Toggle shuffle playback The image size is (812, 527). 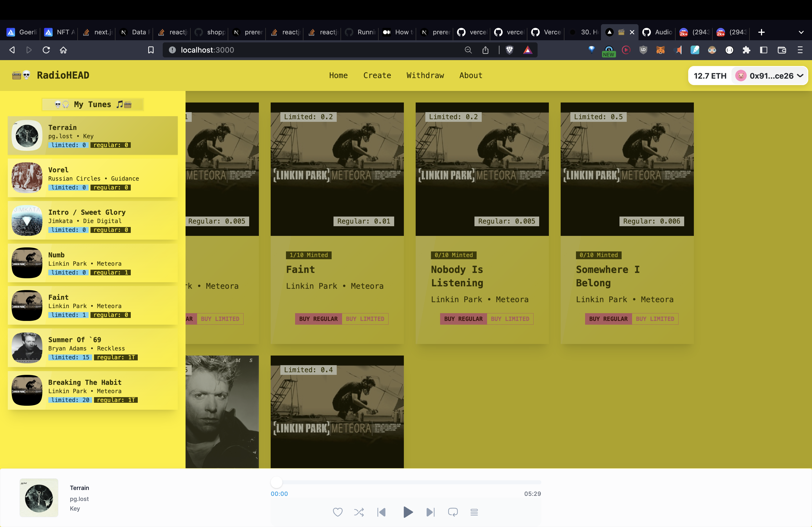pyautogui.click(x=358, y=512)
